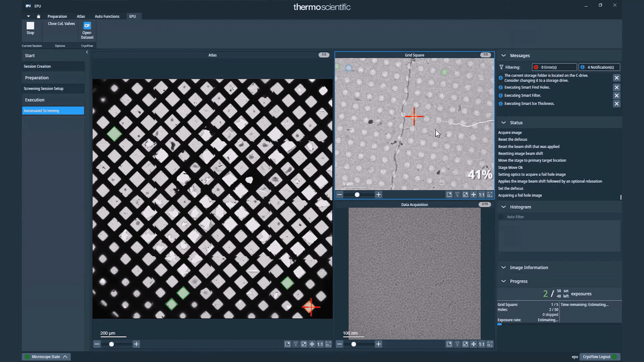Zoom out of the Atlas image

coord(97,344)
